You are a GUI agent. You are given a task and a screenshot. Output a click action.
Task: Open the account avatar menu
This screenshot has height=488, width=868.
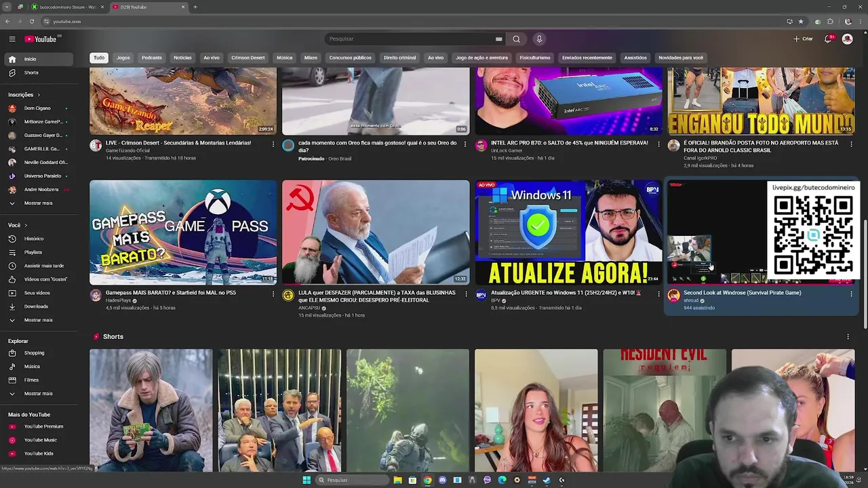point(847,39)
